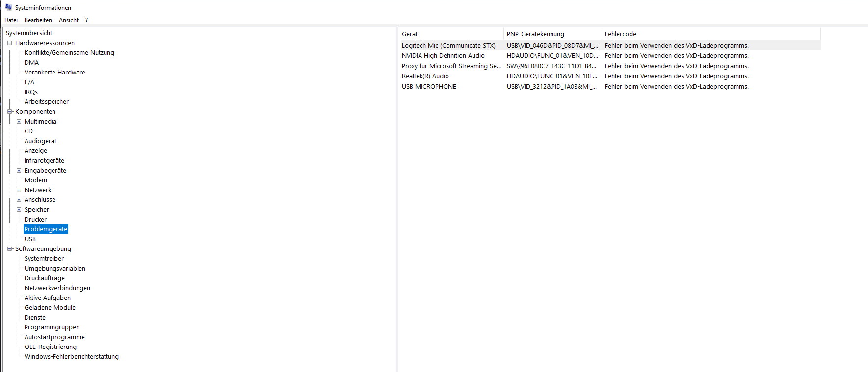Open the ? help menu
The width and height of the screenshot is (868, 372).
pos(87,20)
